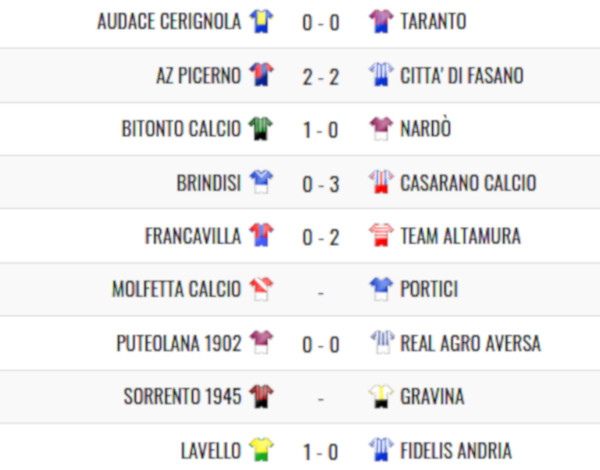Open the Puteolana 1902 team link
This screenshot has width=600, height=470.
pyautogui.click(x=179, y=343)
